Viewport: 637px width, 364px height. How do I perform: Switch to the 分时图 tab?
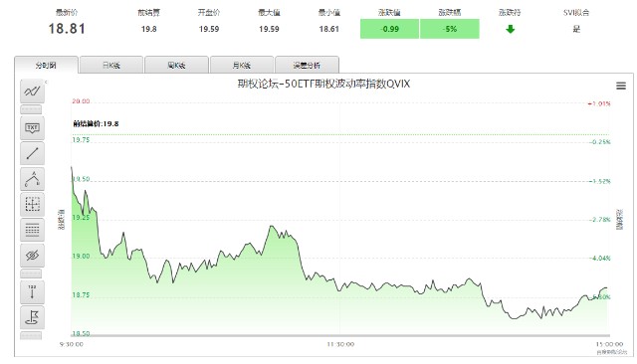pyautogui.click(x=46, y=65)
